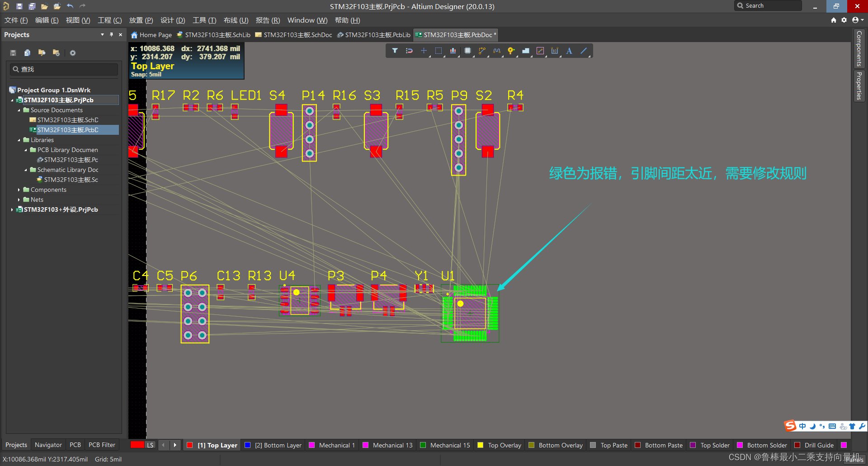Expand the Components folder
The image size is (868, 466).
pyautogui.click(x=19, y=190)
